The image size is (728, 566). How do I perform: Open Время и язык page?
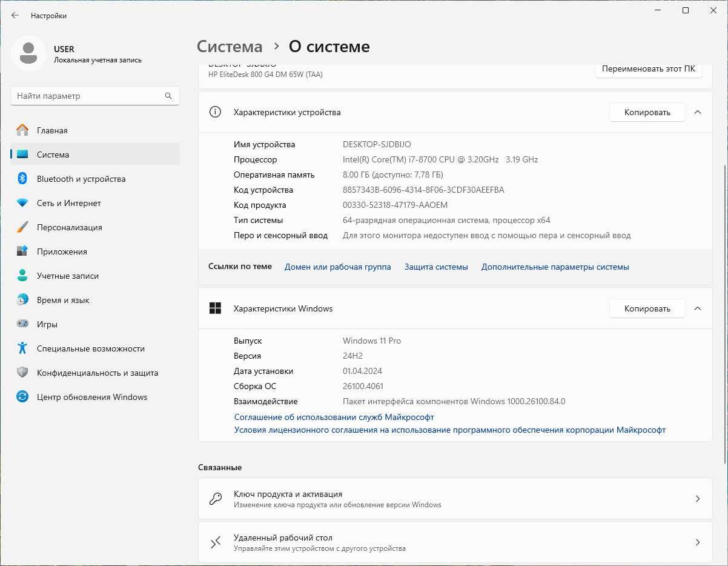(95, 300)
